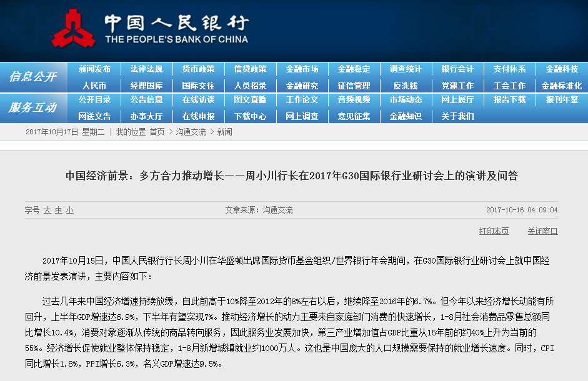The width and height of the screenshot is (588, 381).
Task: Open 网送文告 link
Action: click(x=94, y=117)
